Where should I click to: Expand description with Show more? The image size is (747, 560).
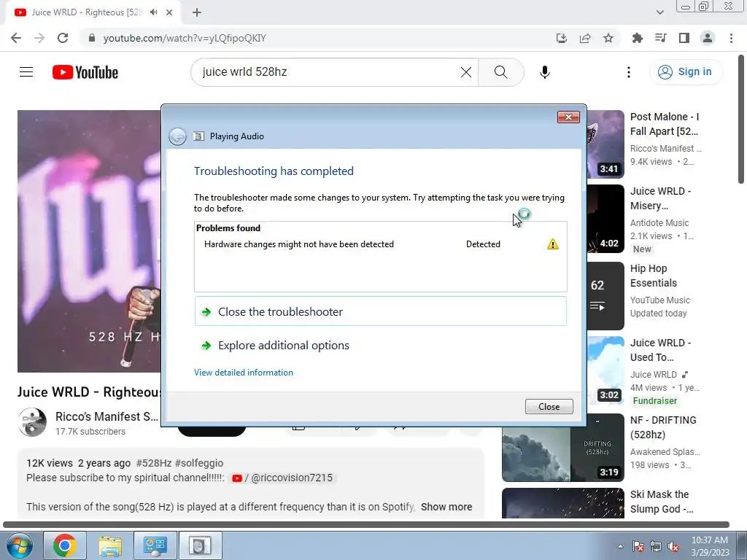[446, 507]
